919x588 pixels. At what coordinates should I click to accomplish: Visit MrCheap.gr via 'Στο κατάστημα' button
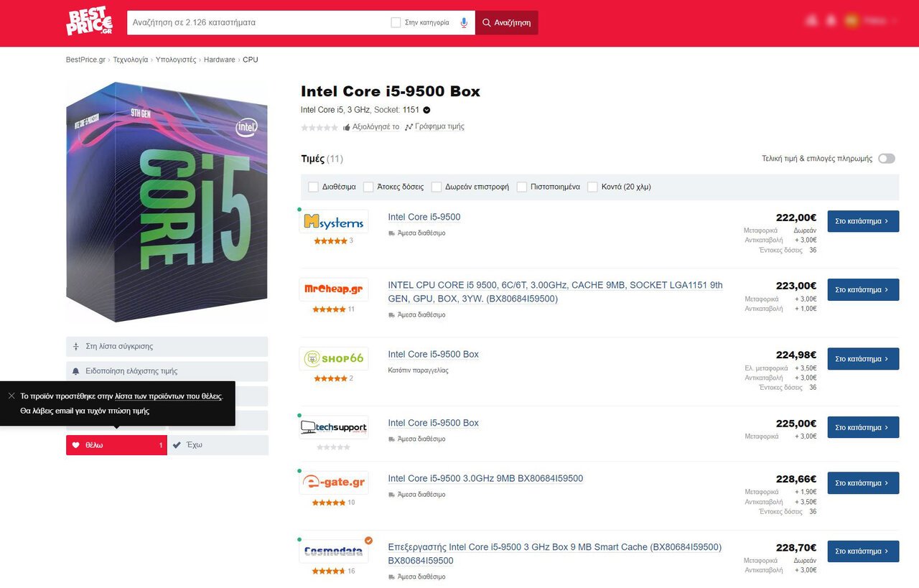863,290
